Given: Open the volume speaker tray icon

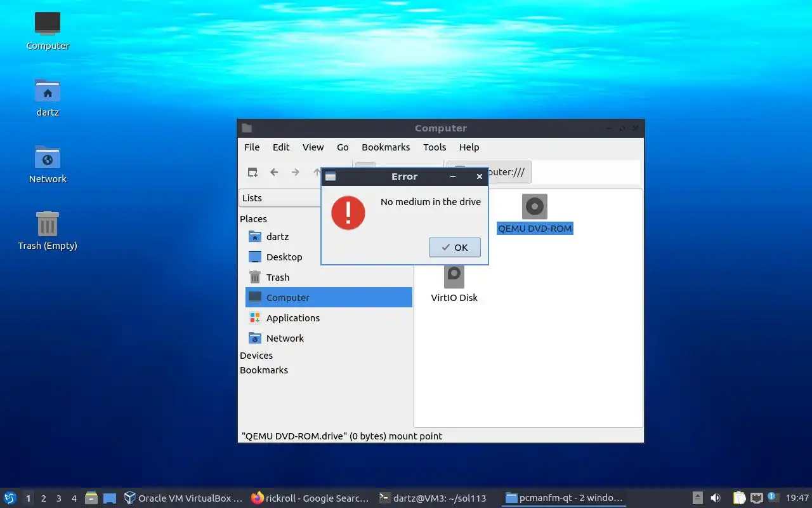Looking at the screenshot, I should [x=716, y=498].
